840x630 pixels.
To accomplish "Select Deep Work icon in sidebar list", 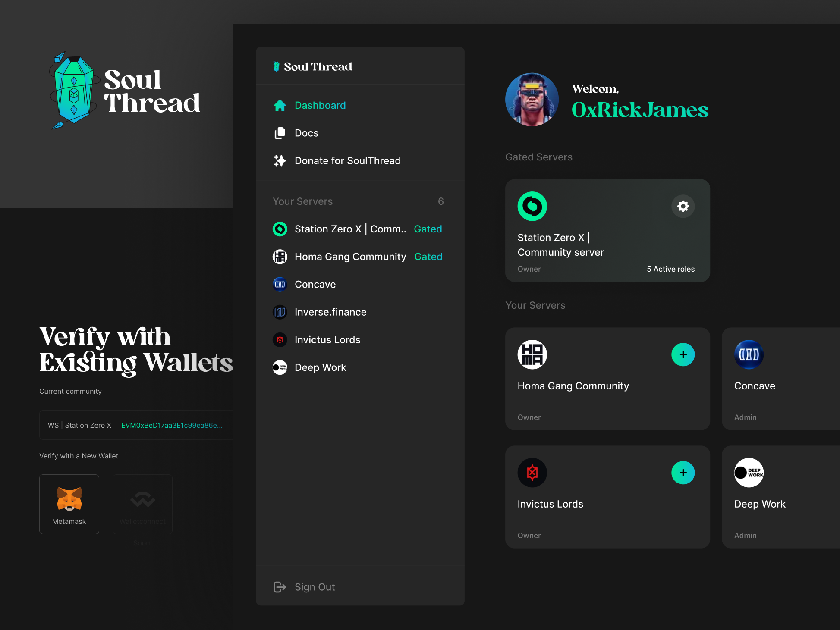I will point(280,367).
